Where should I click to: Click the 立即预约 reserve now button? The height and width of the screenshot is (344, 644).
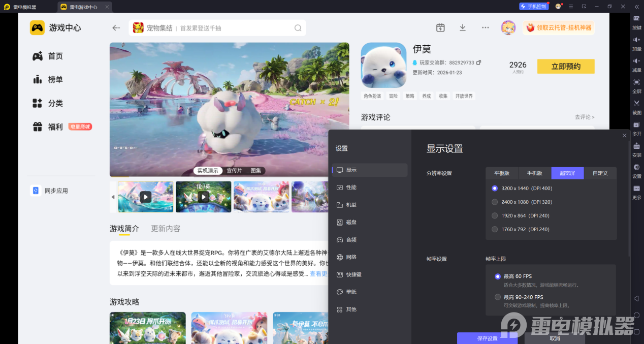pyautogui.click(x=566, y=67)
